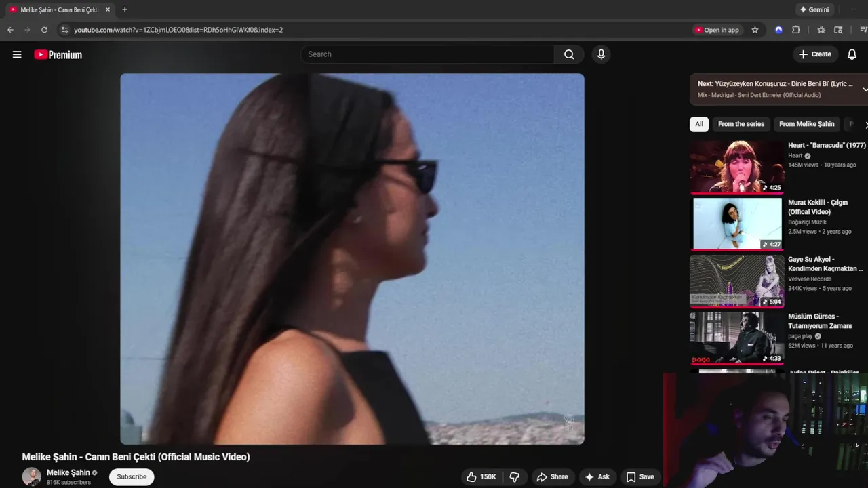View site information icon in address bar

coord(64,30)
